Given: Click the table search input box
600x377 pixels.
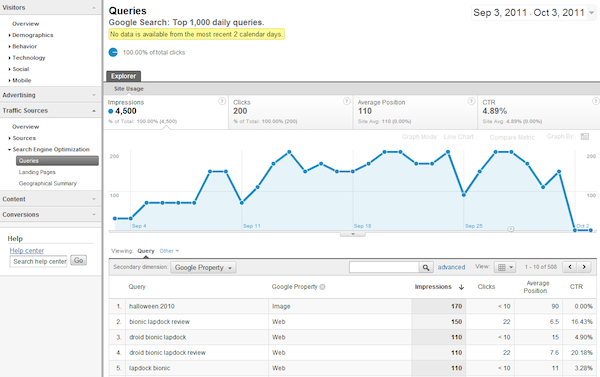Looking at the screenshot, I should [x=384, y=267].
